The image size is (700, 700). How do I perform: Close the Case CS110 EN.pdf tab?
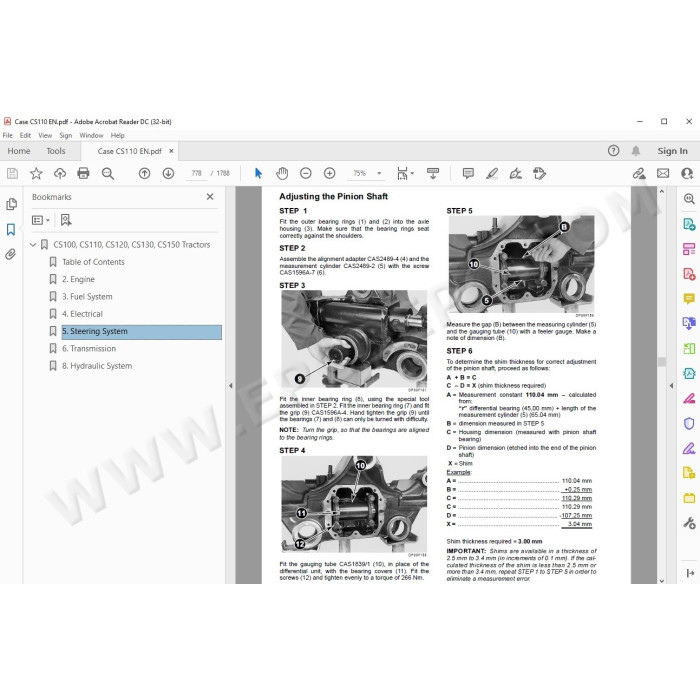171,151
